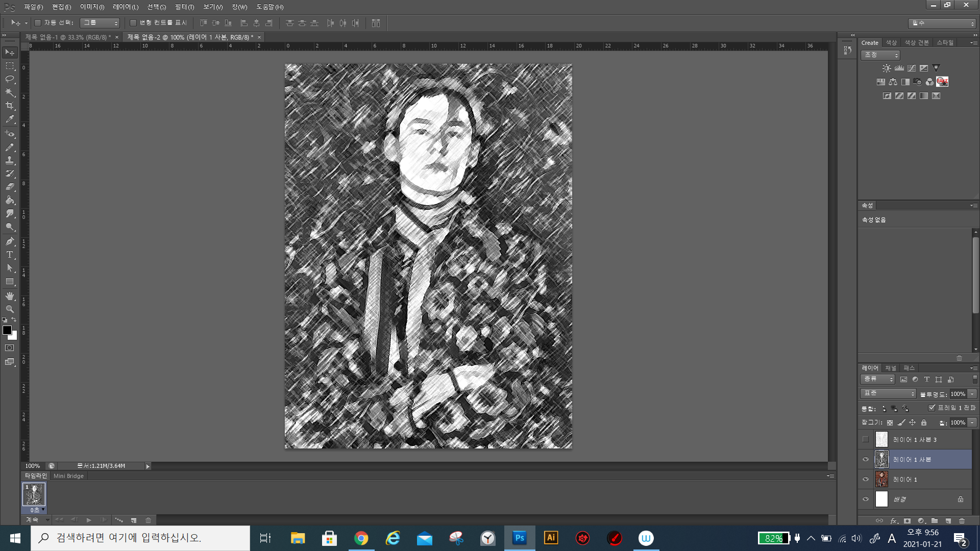
Task: Select the Lasso tool
Action: tap(10, 79)
